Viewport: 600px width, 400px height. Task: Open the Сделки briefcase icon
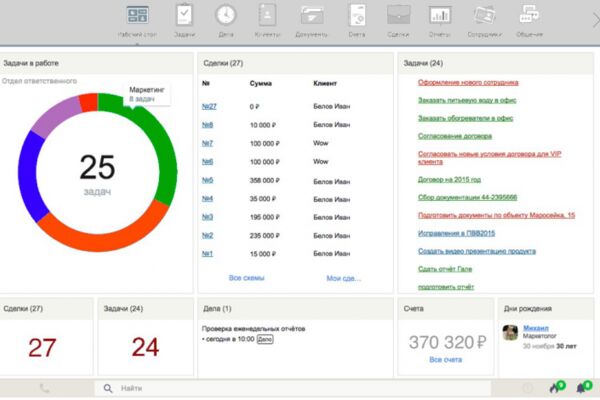pos(398,15)
